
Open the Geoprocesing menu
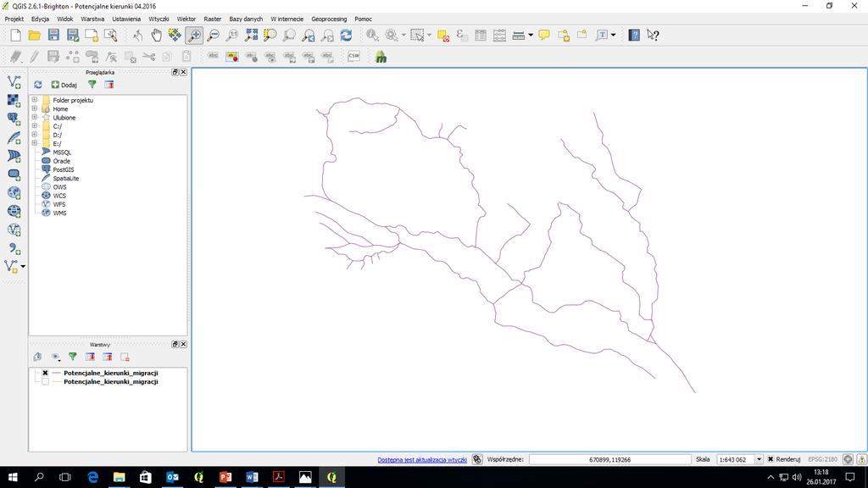(x=329, y=19)
